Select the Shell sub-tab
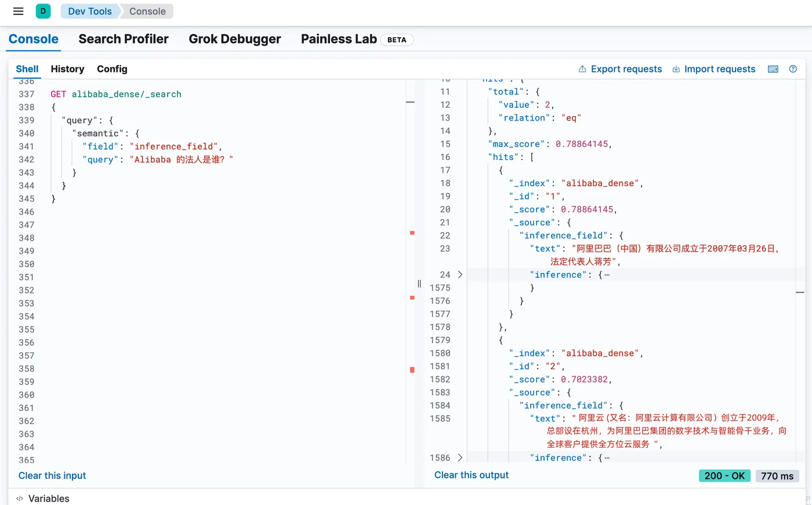812x505 pixels. pos(27,69)
